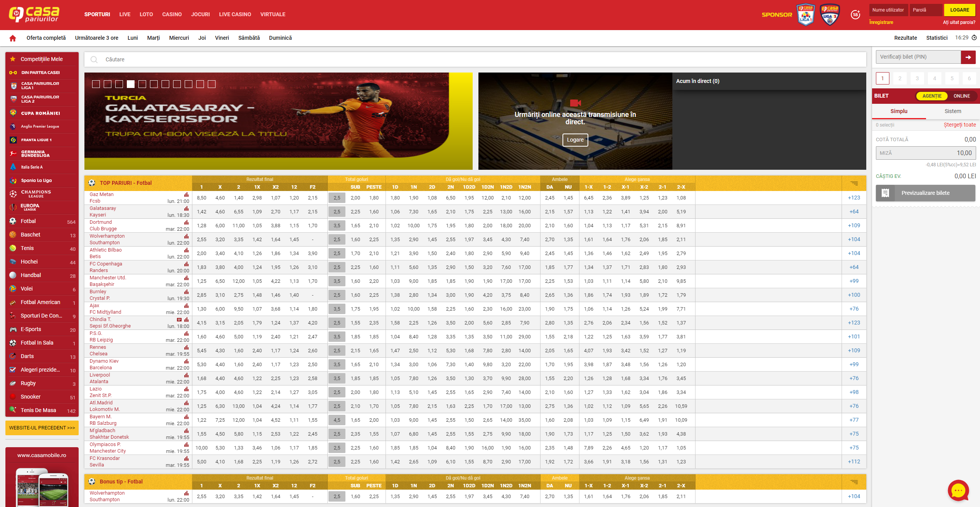Screen dimensions: 980x507
Task: Open the Champions League sidebar icon
Action: point(13,194)
